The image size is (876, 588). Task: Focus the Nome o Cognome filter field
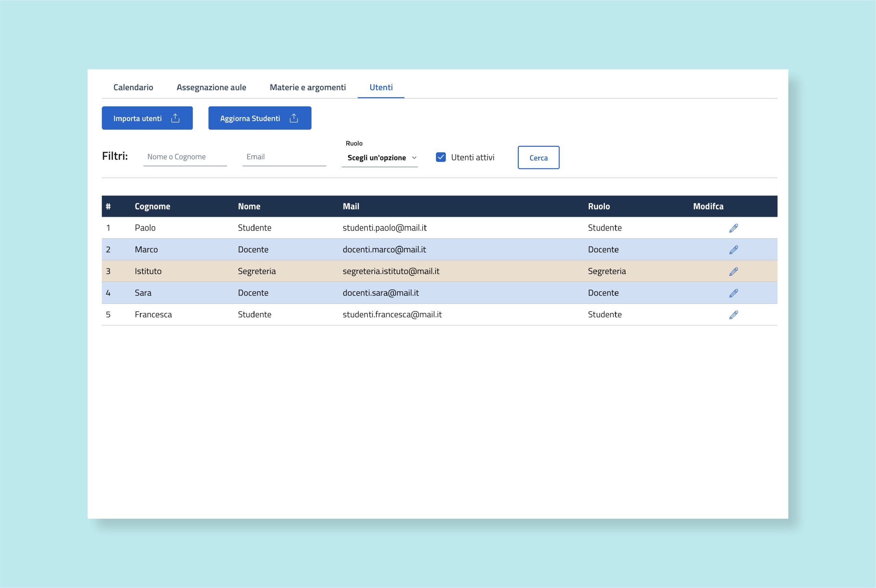[185, 157]
